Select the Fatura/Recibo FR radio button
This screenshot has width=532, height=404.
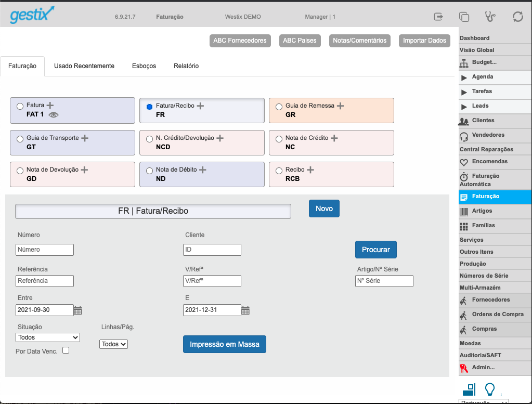pos(149,107)
